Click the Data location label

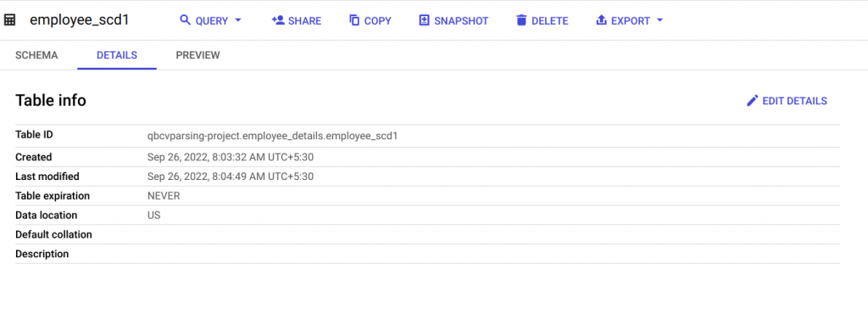(x=47, y=216)
